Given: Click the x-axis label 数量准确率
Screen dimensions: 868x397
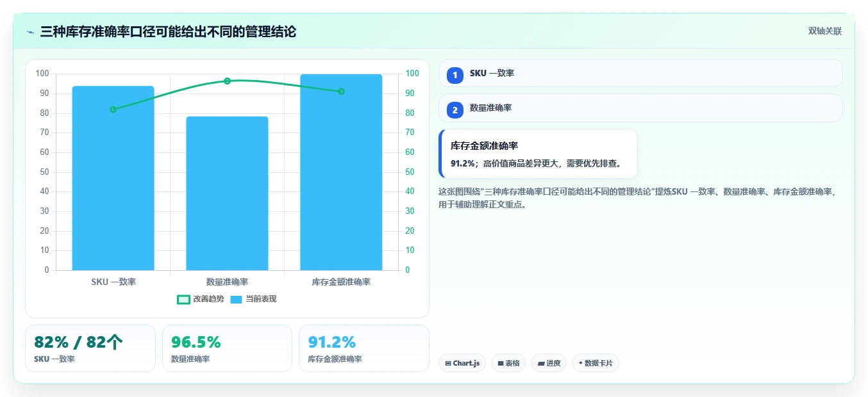Looking at the screenshot, I should (227, 282).
